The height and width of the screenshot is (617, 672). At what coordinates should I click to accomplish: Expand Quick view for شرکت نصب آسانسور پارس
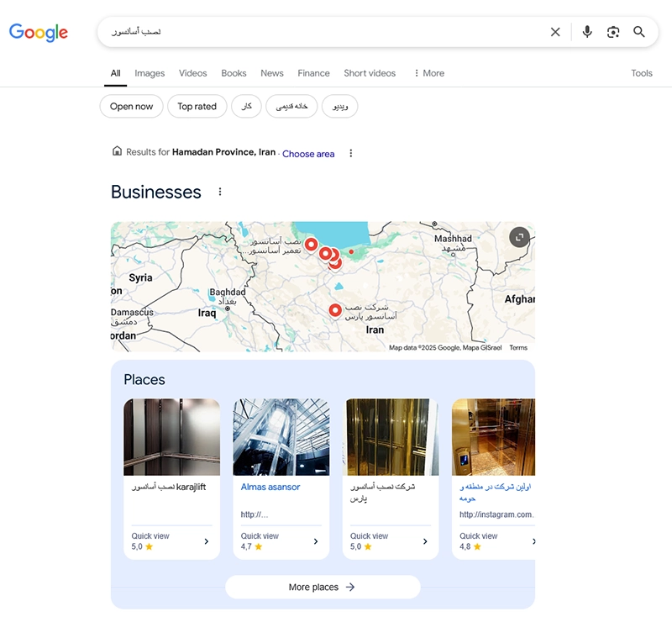point(391,541)
